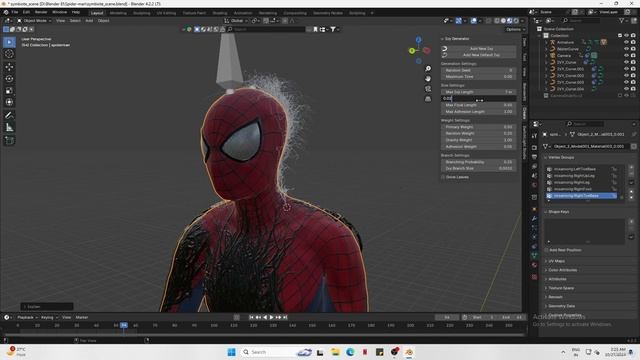The height and width of the screenshot is (360, 640).
Task: Adjust the Max Ivy Length slider field
Action: [x=478, y=92]
